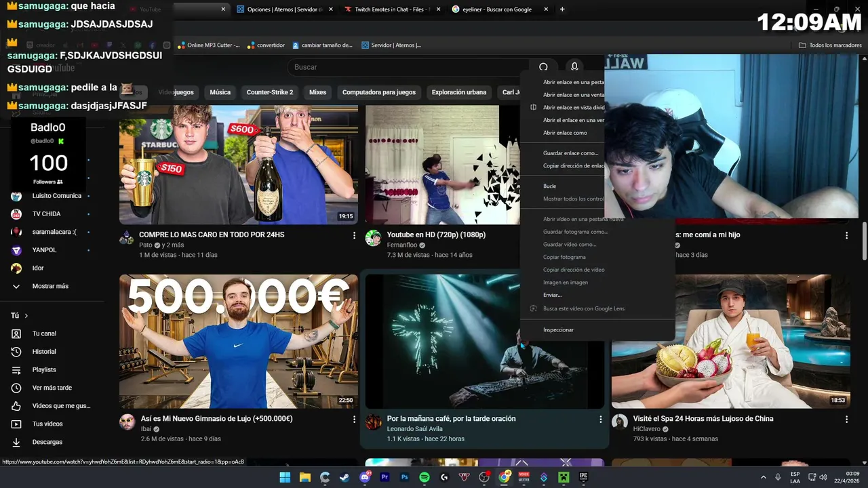Viewport: 868px width, 488px height.
Task: Click Ibai channel avatar
Action: (x=127, y=422)
